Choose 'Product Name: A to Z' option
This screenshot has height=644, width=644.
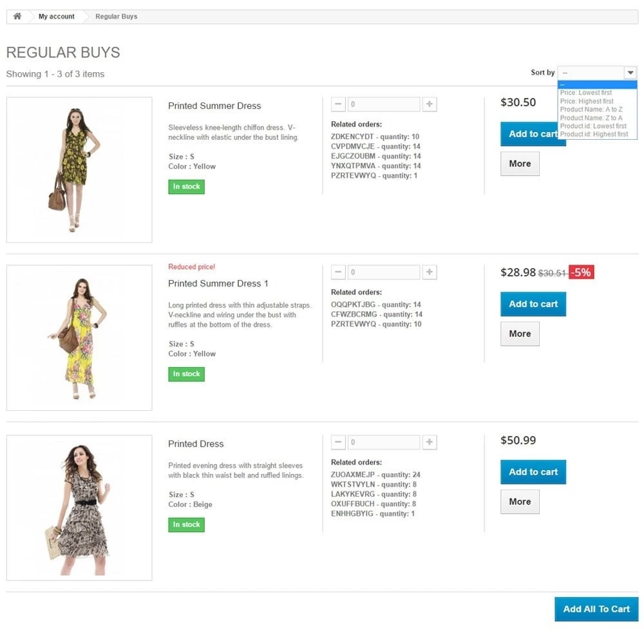click(591, 109)
